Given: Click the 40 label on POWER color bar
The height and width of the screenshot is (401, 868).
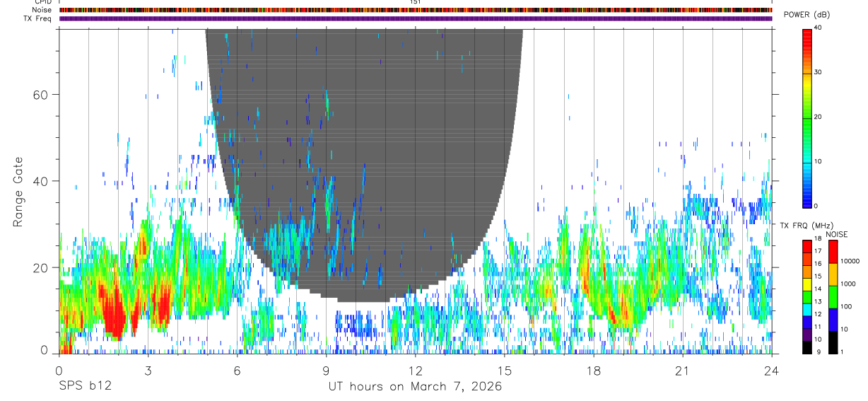Looking at the screenshot, I should pyautogui.click(x=818, y=28).
